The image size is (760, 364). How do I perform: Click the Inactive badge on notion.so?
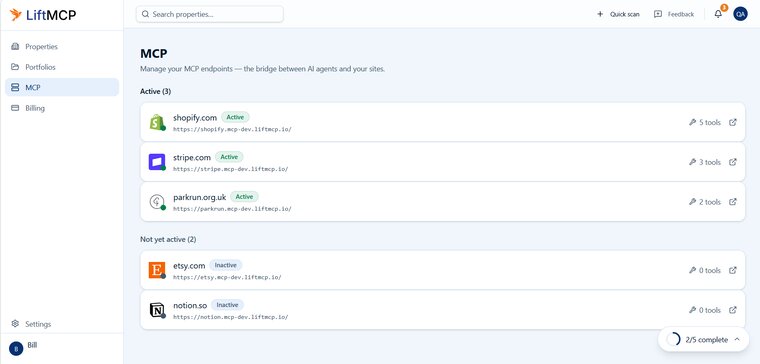coord(227,305)
